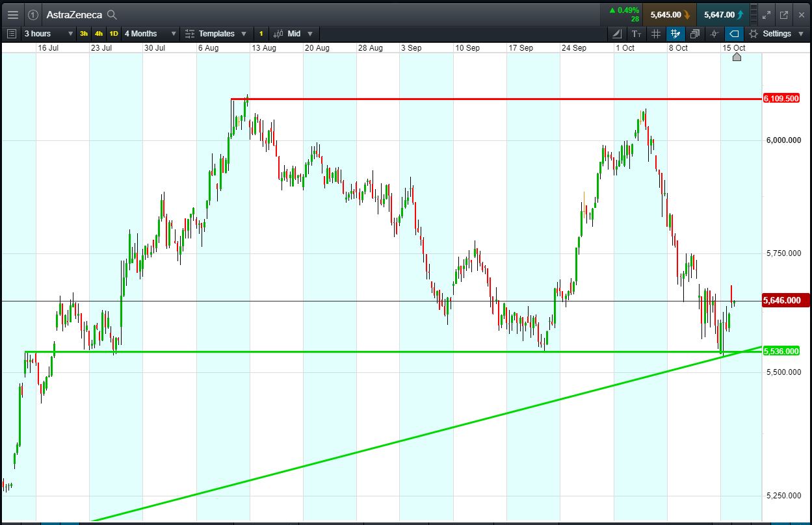Open the Settings menu
Screen dimensions: 812x525
(776, 34)
